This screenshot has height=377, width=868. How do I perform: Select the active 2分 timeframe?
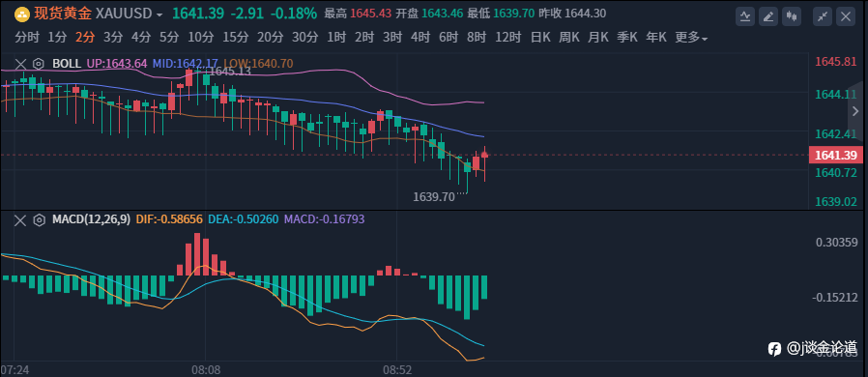[x=85, y=38]
